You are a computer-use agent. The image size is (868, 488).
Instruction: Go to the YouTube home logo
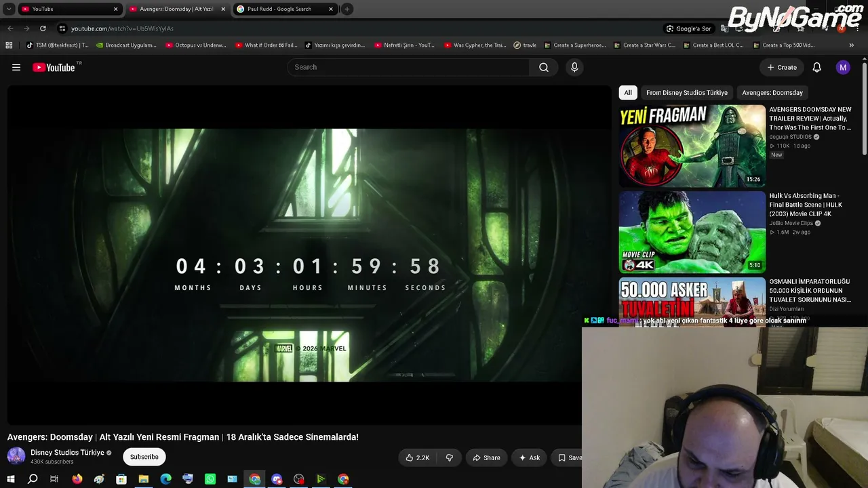point(54,67)
